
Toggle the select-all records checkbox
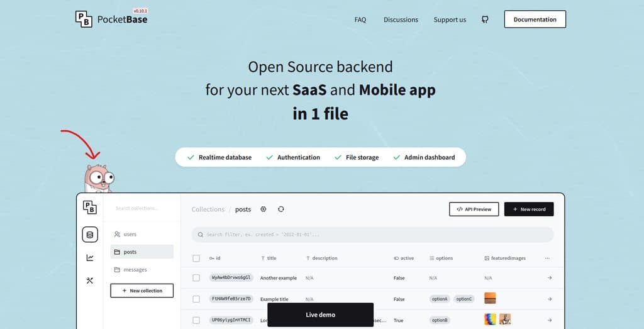(196, 258)
